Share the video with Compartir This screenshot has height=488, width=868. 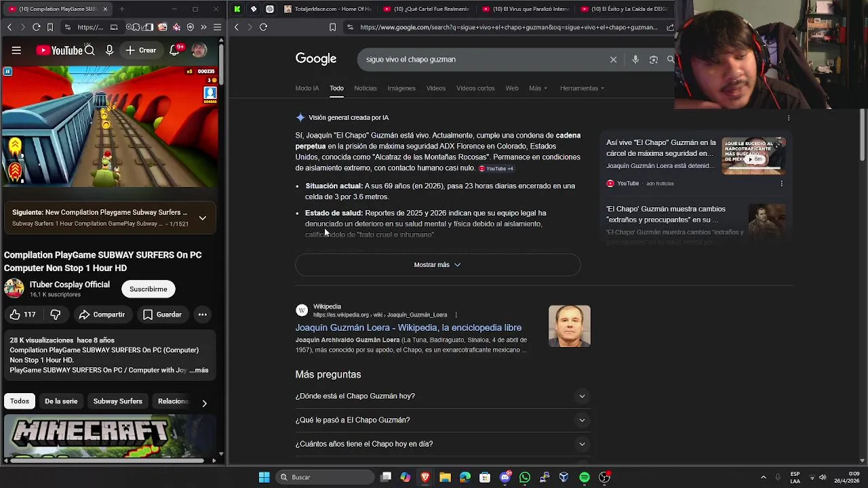click(102, 314)
